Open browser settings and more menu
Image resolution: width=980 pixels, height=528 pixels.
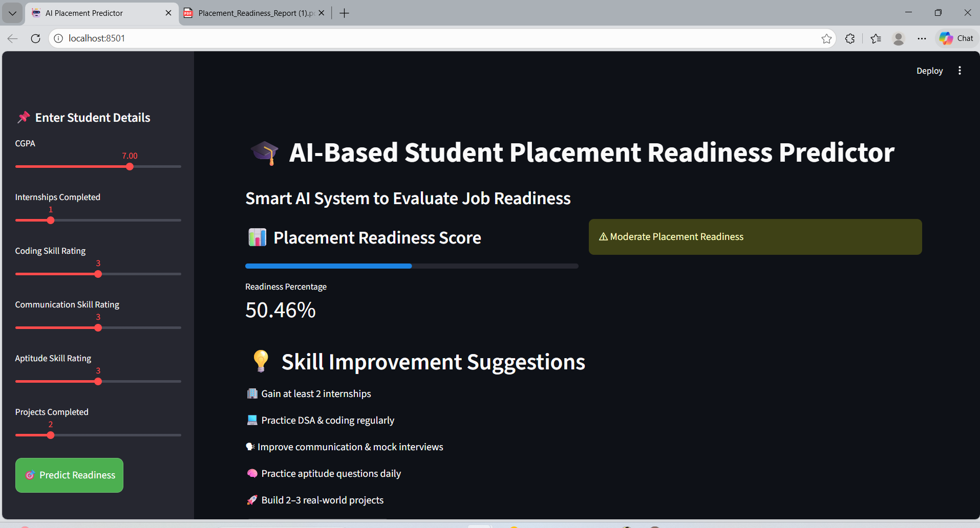pyautogui.click(x=922, y=38)
